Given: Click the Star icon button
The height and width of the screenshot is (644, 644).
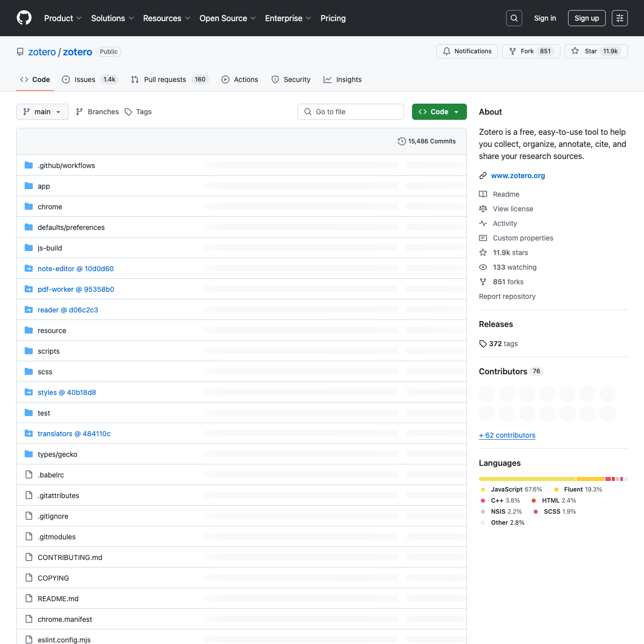Looking at the screenshot, I should point(575,51).
